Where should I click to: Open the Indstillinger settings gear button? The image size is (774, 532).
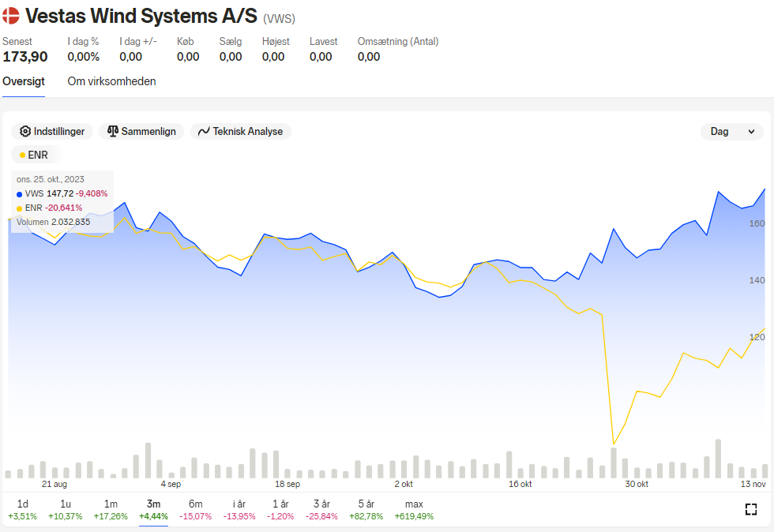[52, 131]
